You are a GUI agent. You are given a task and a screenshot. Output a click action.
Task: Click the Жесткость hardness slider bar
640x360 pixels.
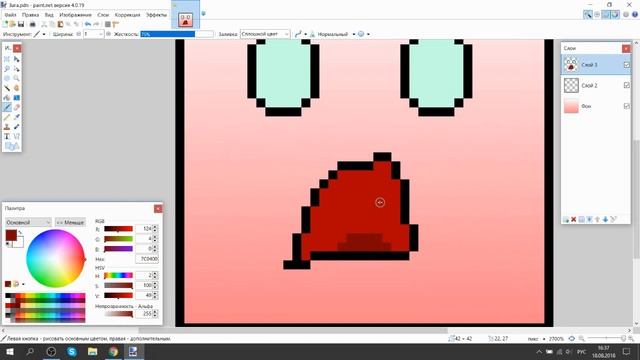177,34
